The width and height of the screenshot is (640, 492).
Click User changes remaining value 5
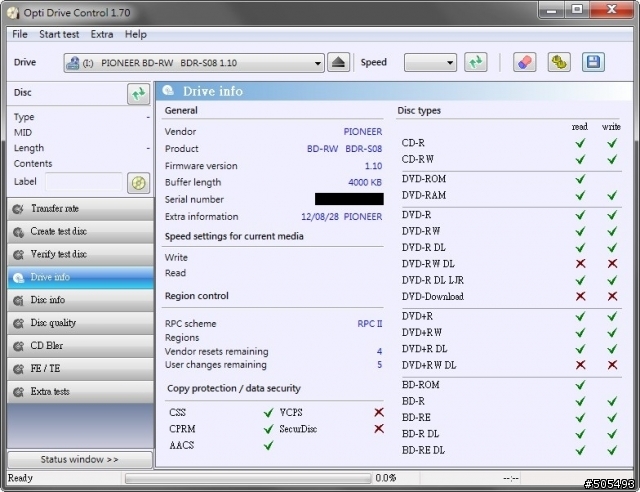click(x=379, y=365)
